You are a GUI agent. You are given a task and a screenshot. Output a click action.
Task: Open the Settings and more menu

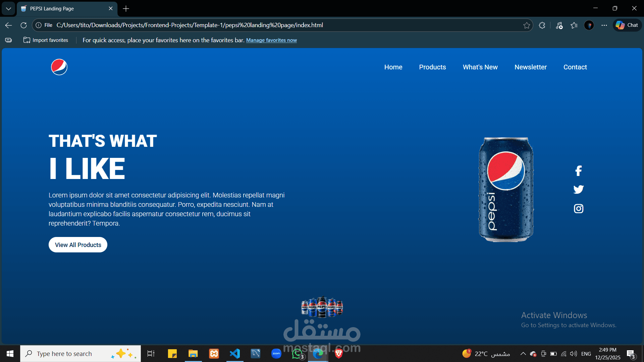[604, 25]
